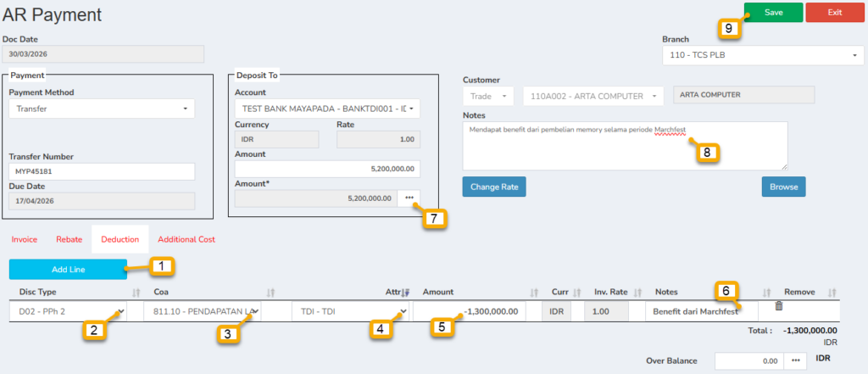The width and height of the screenshot is (868, 374).
Task: Sort the table by the Disc Type column
Action: click(136, 292)
